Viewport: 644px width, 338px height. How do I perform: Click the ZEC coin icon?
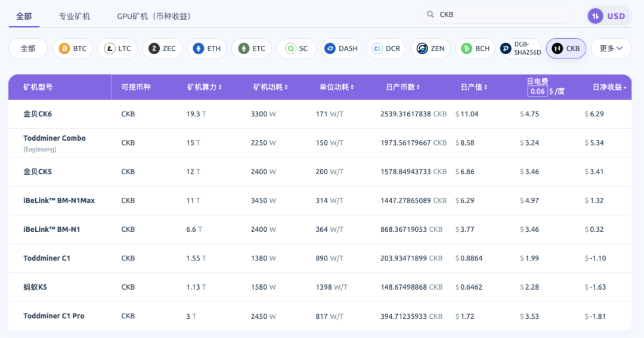click(x=154, y=48)
